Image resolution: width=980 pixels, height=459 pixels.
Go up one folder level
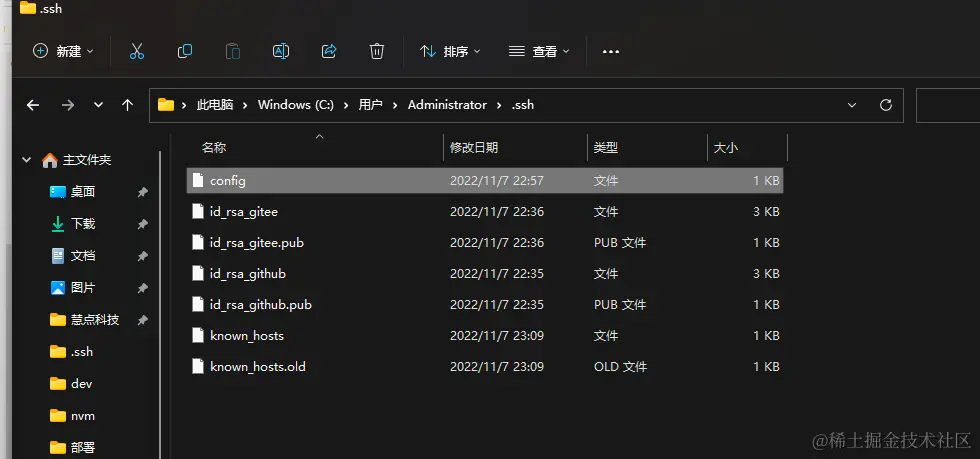128,105
